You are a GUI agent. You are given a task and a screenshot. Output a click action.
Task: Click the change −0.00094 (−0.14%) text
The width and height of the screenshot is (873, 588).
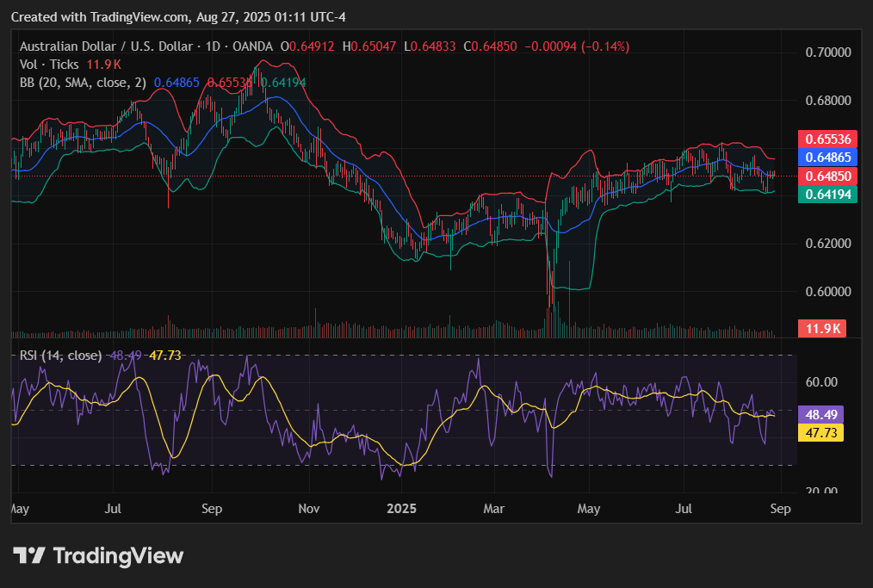coord(577,46)
